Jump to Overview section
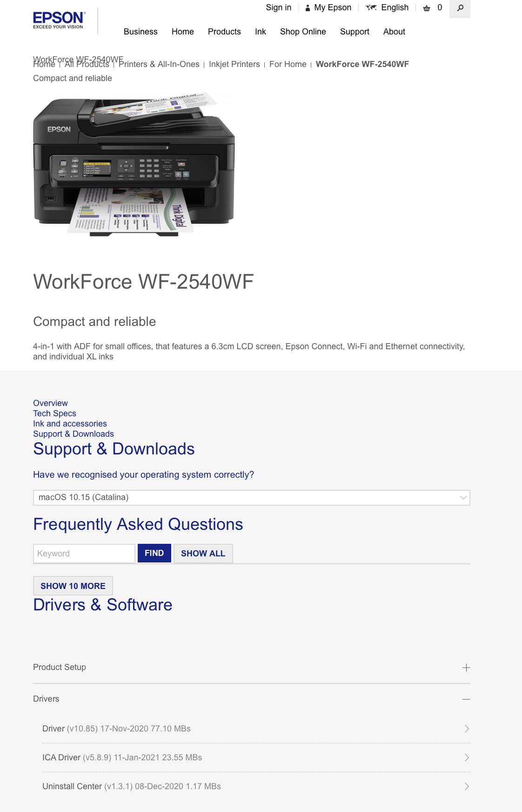 pyautogui.click(x=50, y=403)
